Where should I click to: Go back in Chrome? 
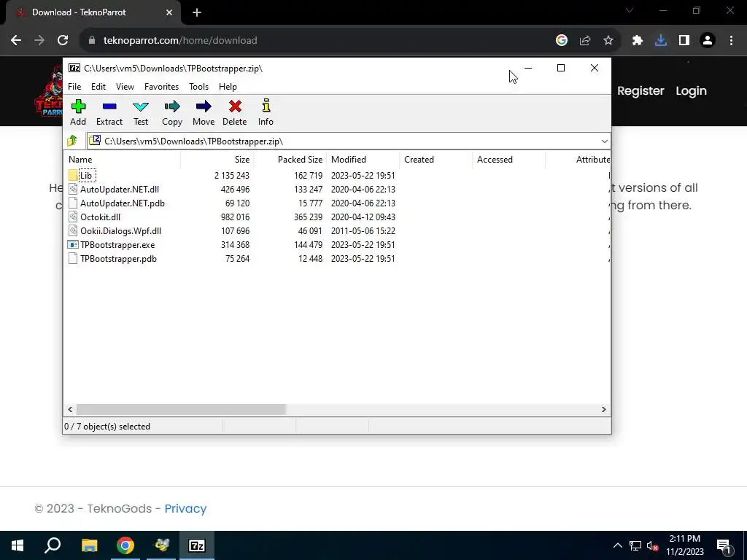coord(16,41)
